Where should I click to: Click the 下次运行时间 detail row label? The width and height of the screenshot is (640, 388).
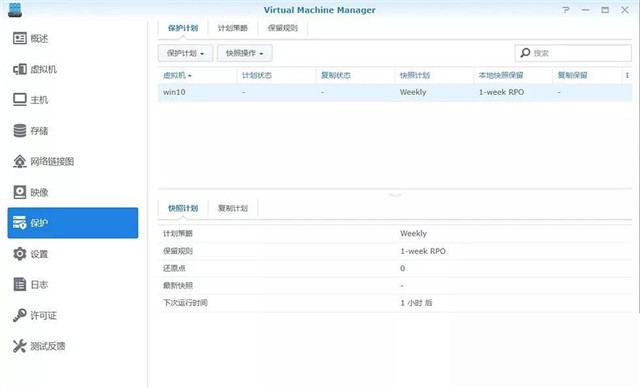185,303
